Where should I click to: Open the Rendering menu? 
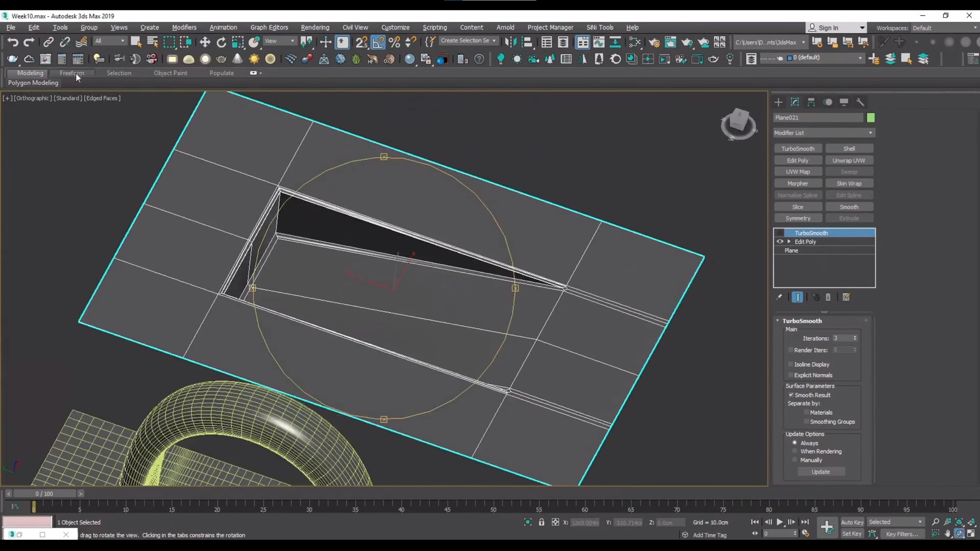click(x=315, y=28)
